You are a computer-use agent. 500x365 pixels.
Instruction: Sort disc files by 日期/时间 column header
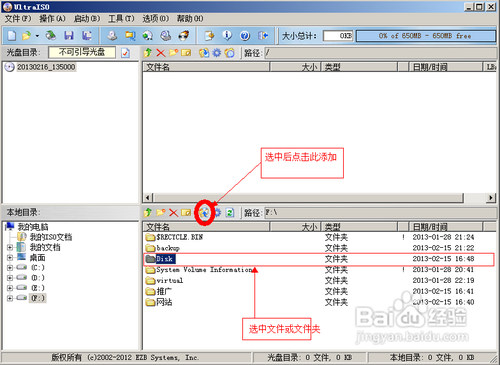click(x=446, y=67)
